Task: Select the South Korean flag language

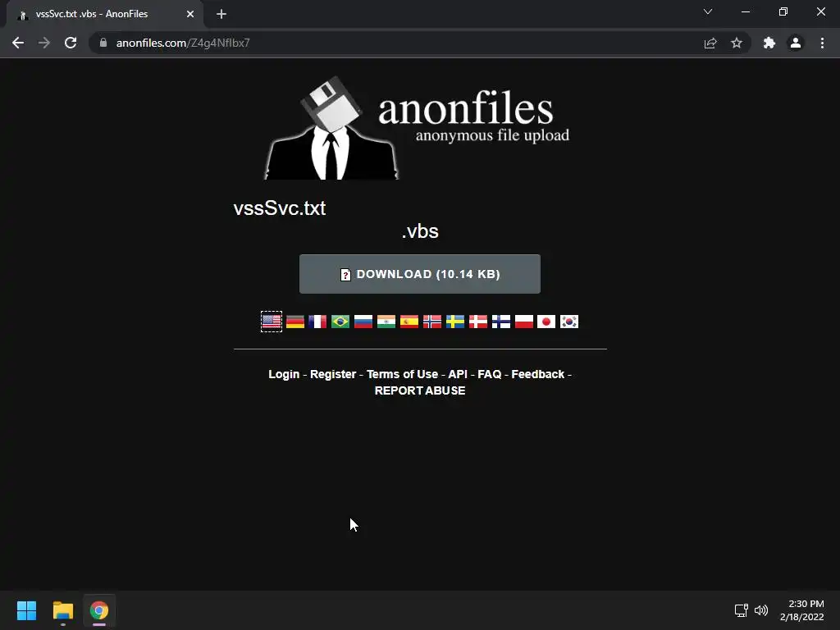Action: click(569, 322)
